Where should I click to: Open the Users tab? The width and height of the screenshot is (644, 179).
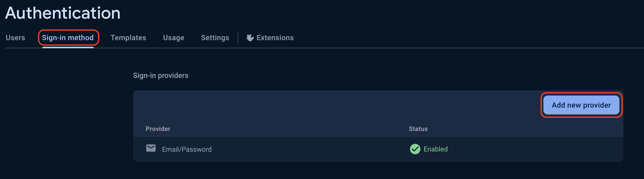15,38
